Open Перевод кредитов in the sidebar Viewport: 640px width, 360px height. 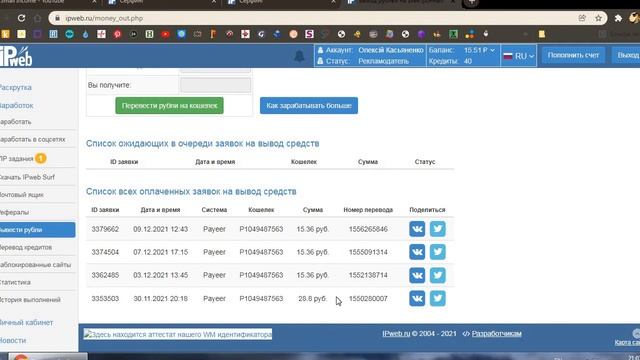[26, 247]
